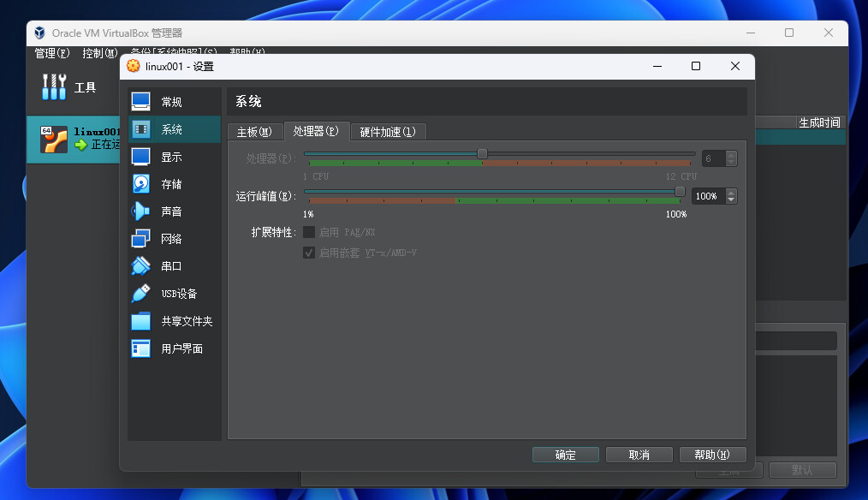868x500 pixels.
Task: Switch to the 主板 (Motherboard) tab
Action: pos(253,132)
